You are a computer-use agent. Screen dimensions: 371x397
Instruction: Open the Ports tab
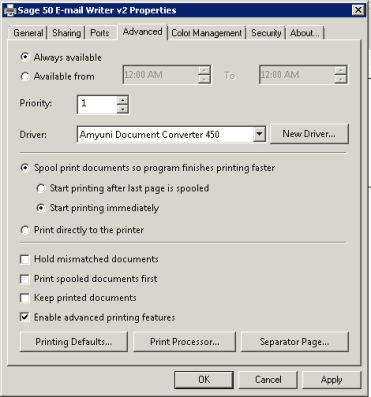tap(100, 33)
